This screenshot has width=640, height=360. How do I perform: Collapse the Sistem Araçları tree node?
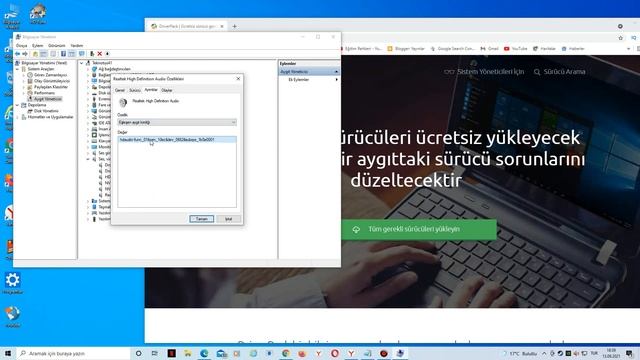[x=18, y=69]
